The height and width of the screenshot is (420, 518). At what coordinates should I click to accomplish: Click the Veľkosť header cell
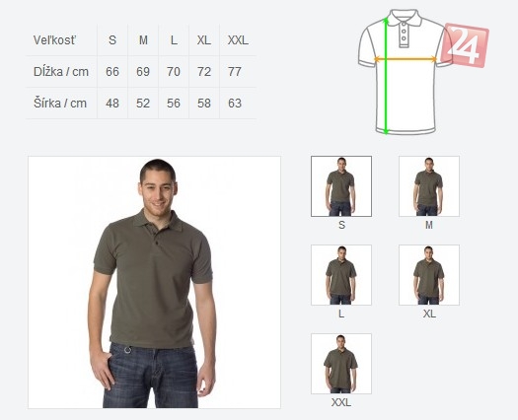[x=54, y=40]
